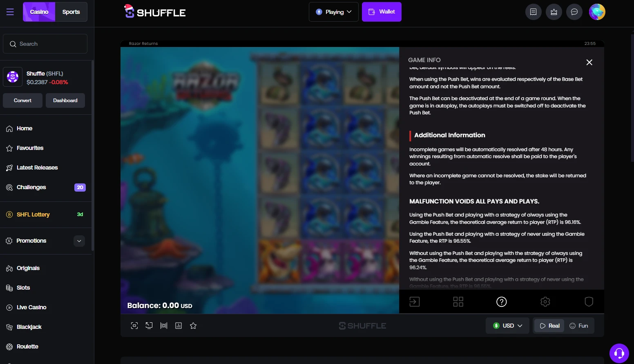Switch to the Sports tab
634x364 pixels.
71,12
